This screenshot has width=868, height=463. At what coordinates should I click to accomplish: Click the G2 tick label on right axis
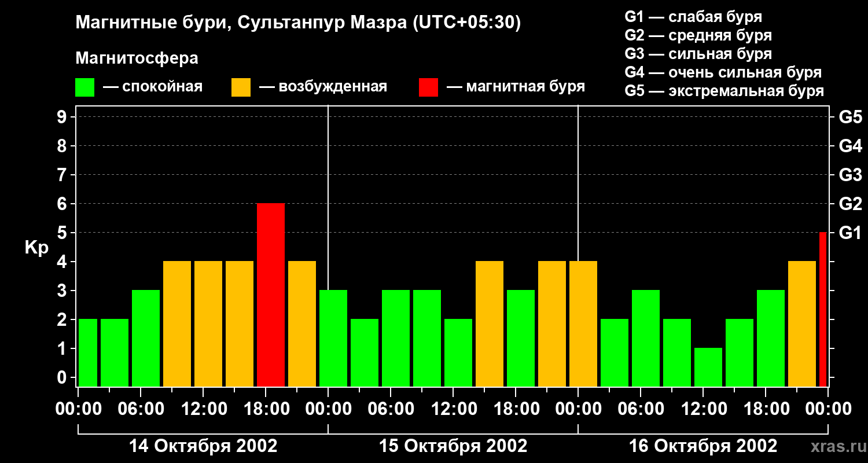click(x=850, y=204)
